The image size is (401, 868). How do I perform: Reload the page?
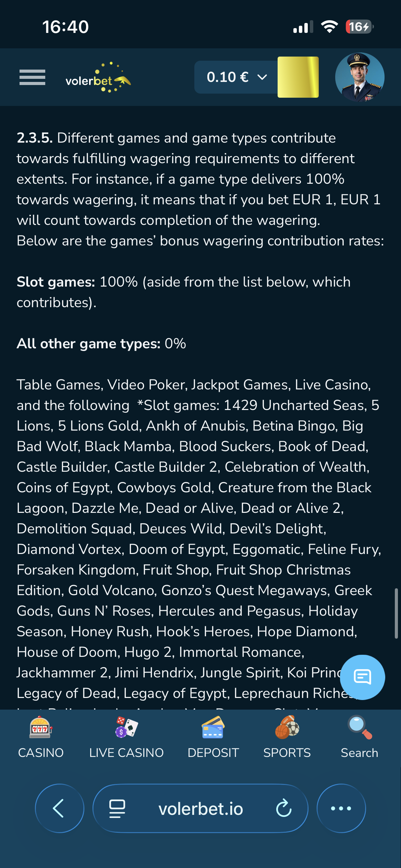[284, 808]
